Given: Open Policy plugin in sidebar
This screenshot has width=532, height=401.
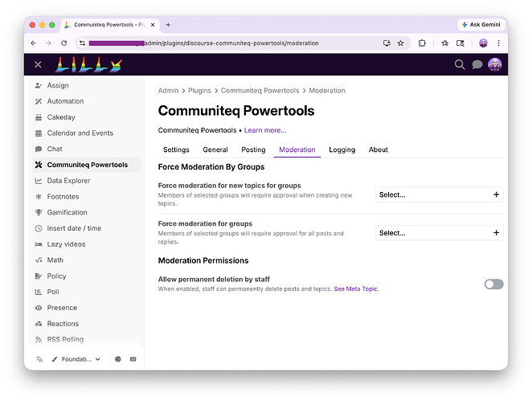Looking at the screenshot, I should coord(86,276).
